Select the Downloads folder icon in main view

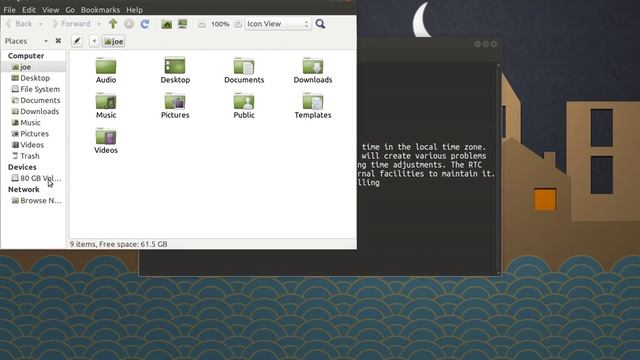pos(313,65)
